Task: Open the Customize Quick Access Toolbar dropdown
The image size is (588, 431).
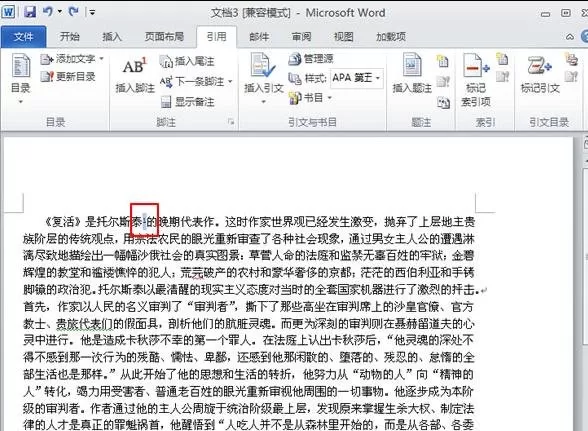Action: [92, 13]
